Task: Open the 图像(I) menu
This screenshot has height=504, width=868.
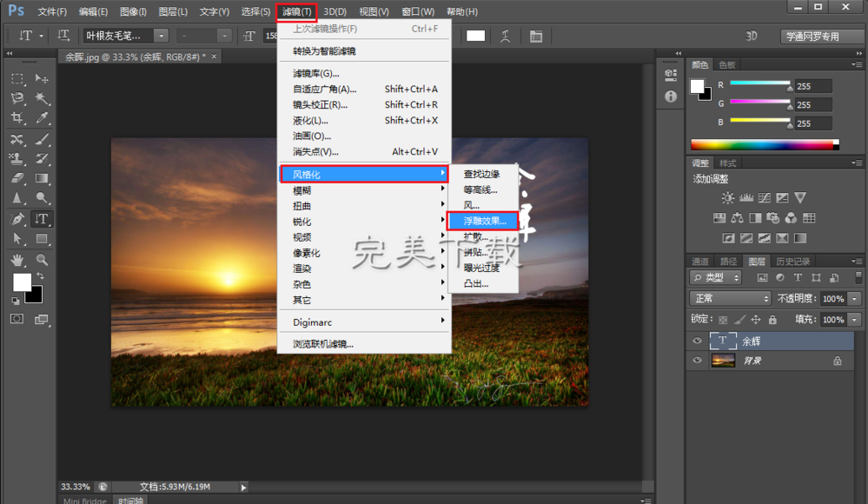Action: [x=133, y=11]
